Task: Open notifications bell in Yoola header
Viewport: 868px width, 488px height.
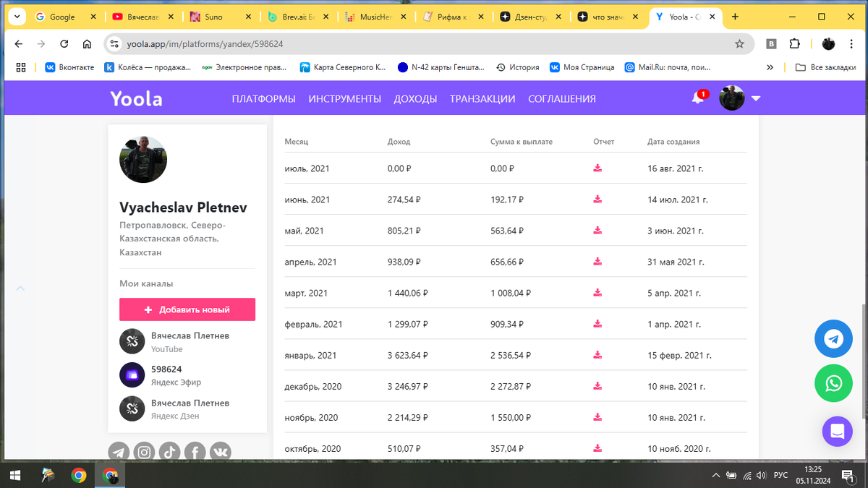Action: pyautogui.click(x=698, y=98)
